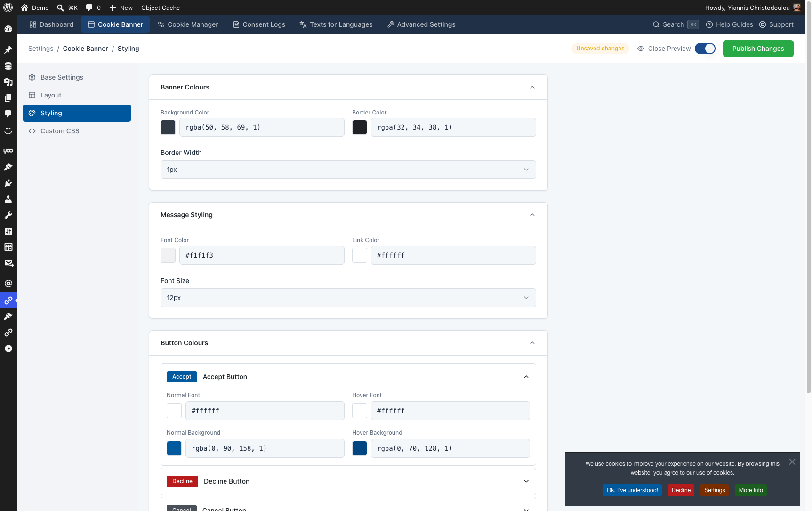Open the Accept Normal Background swatch
Image resolution: width=812 pixels, height=511 pixels.
pos(174,448)
